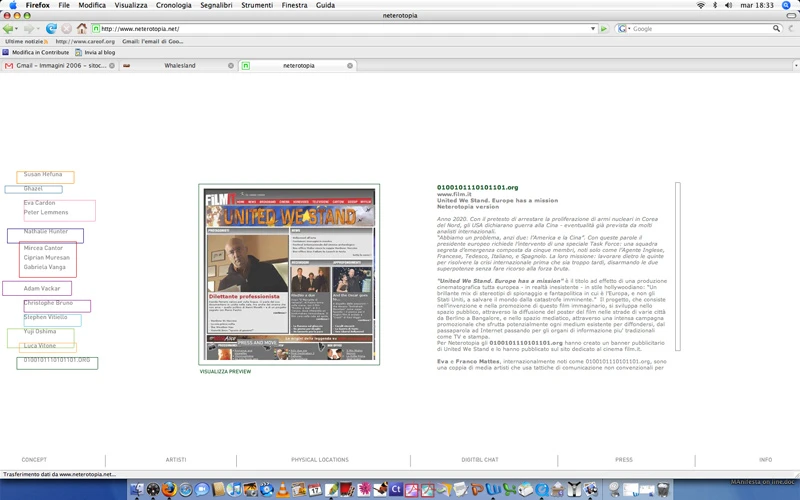Screen dimensions: 800x500
Task: Open the tab list dropdown at far right
Action: (x=795, y=65)
